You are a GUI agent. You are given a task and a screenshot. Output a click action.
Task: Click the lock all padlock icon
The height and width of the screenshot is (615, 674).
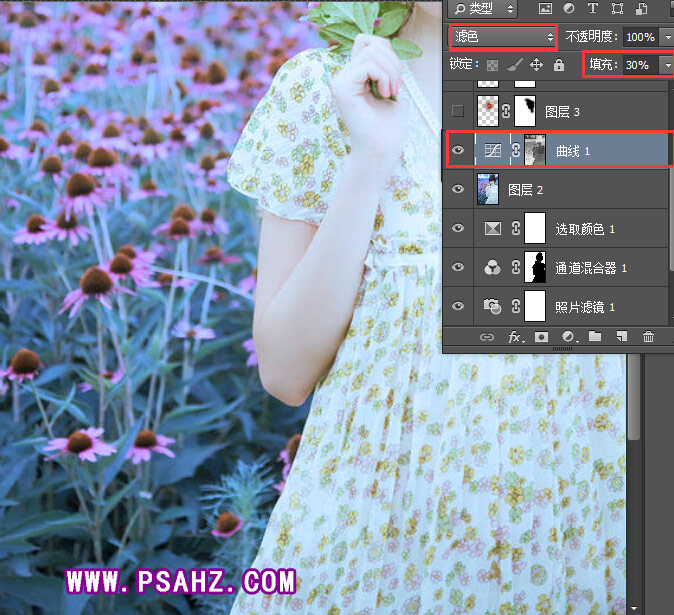coord(558,65)
